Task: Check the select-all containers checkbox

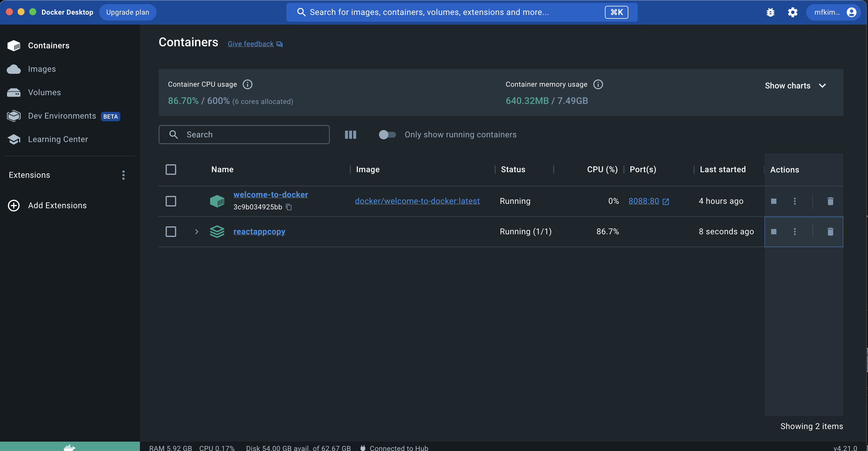Action: tap(171, 170)
